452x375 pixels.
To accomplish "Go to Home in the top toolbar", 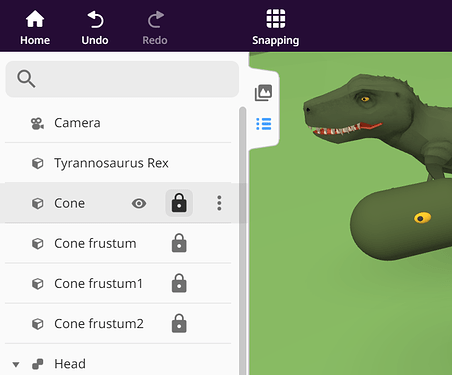I will [x=35, y=28].
